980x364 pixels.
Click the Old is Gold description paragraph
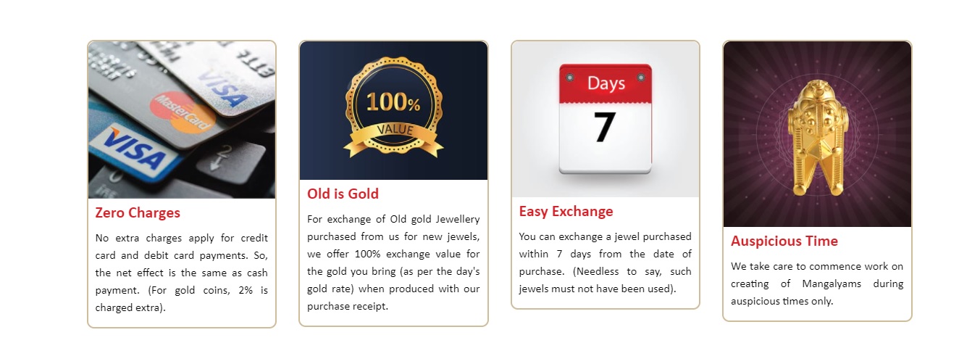393,262
